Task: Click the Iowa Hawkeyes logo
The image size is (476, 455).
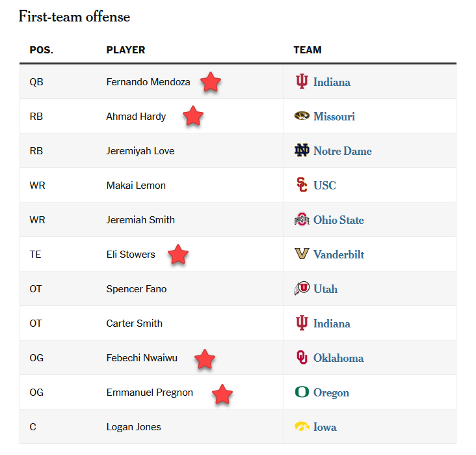Action: click(x=301, y=427)
